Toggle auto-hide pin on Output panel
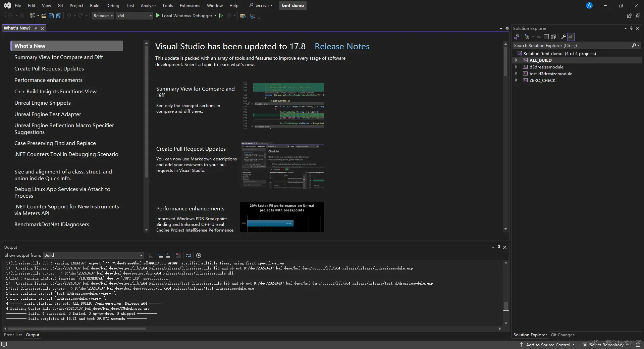 pyautogui.click(x=499, y=247)
